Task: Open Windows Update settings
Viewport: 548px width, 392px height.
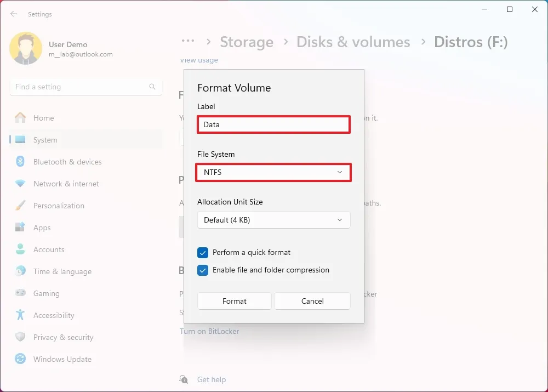Action: 20,359
